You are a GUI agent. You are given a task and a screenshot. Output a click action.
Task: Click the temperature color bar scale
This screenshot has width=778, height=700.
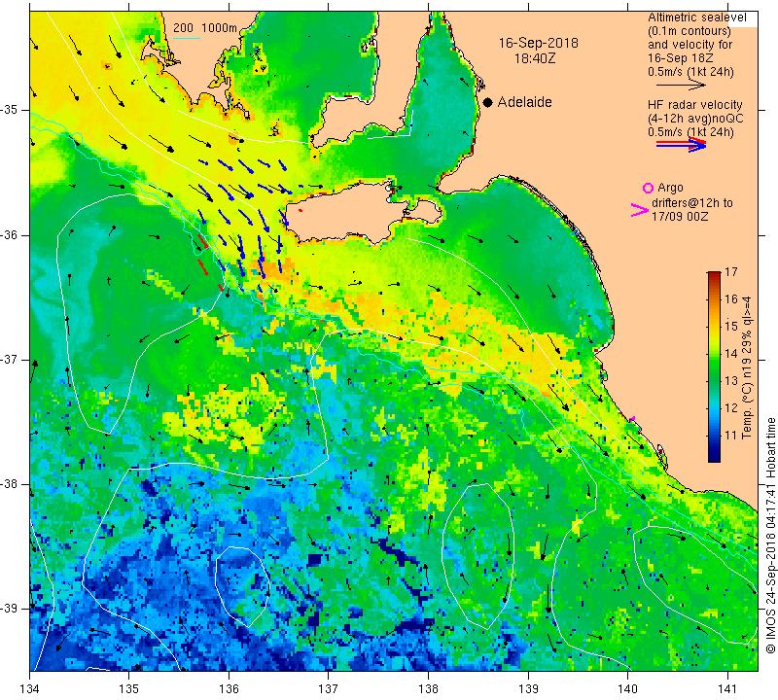pyautogui.click(x=714, y=367)
